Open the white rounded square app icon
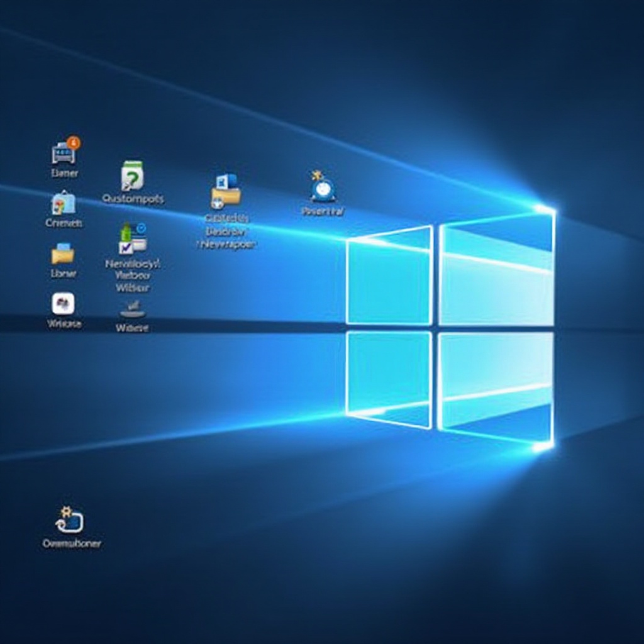The image size is (644, 644). click(x=64, y=304)
